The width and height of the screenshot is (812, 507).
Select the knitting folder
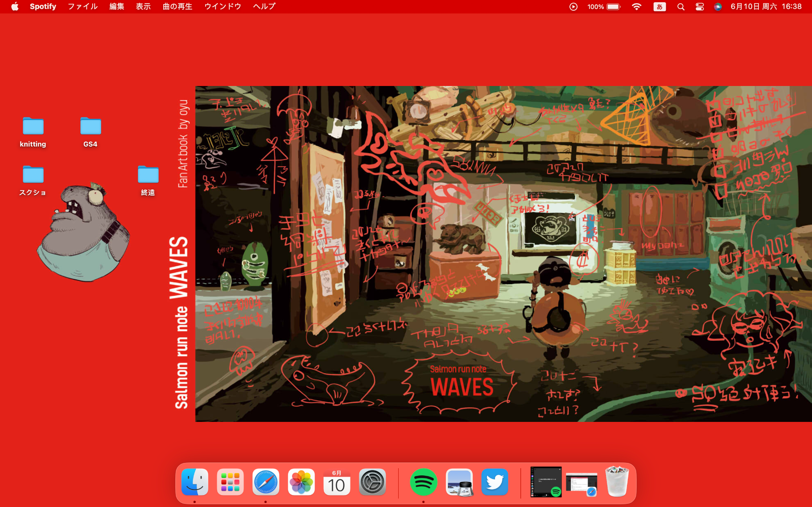33,132
